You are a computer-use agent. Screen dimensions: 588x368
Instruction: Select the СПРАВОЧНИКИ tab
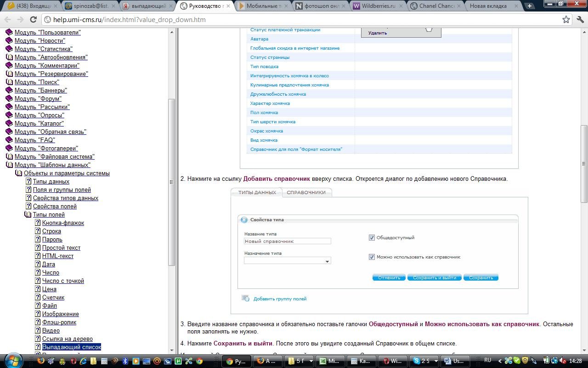(x=306, y=192)
